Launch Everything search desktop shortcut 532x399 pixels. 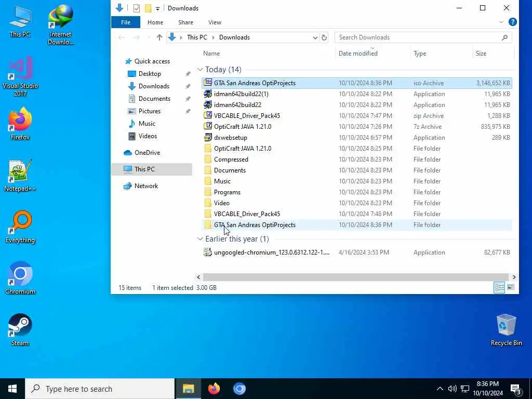point(20,227)
